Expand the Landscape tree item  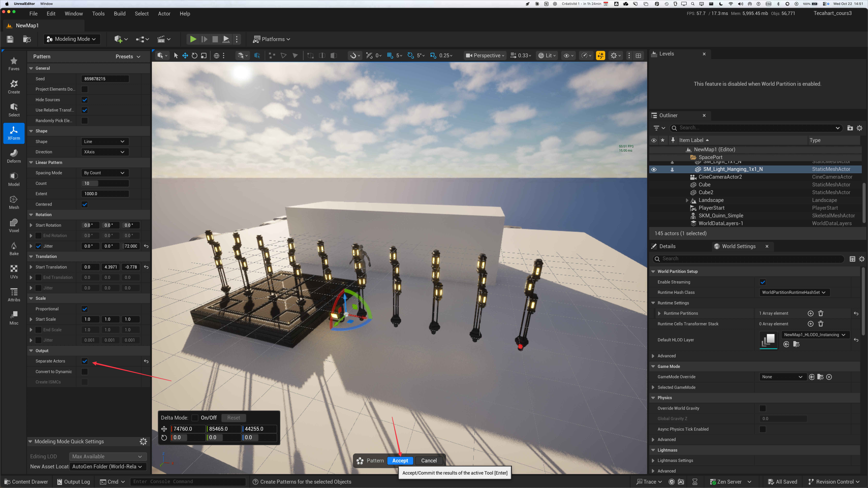(x=687, y=200)
